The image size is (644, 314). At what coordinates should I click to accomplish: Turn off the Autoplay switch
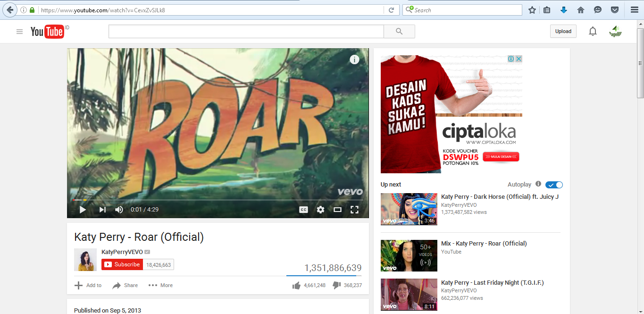[x=554, y=185]
